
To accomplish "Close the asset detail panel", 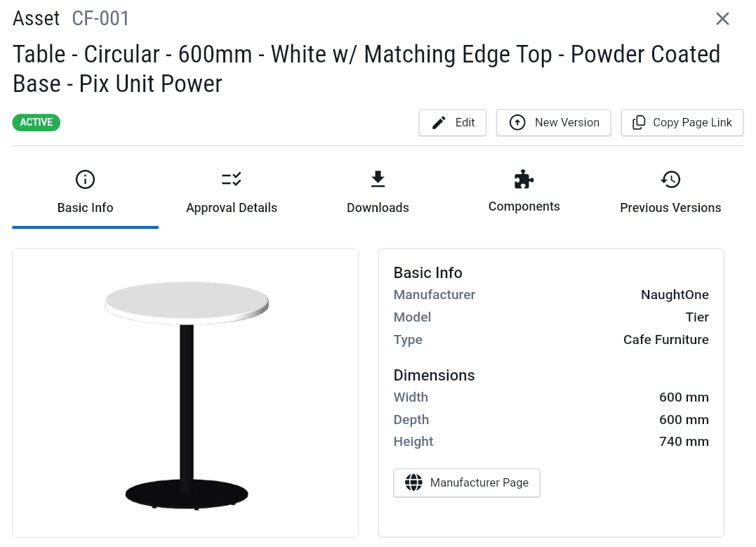I will click(x=722, y=19).
